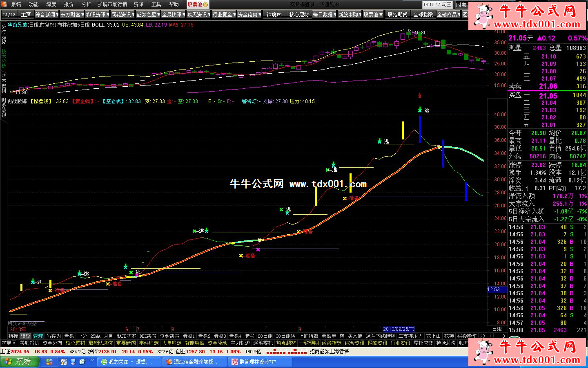The image size is (588, 368).
Task: Open the 资金流向 dropdown menu
Action: [249, 15]
